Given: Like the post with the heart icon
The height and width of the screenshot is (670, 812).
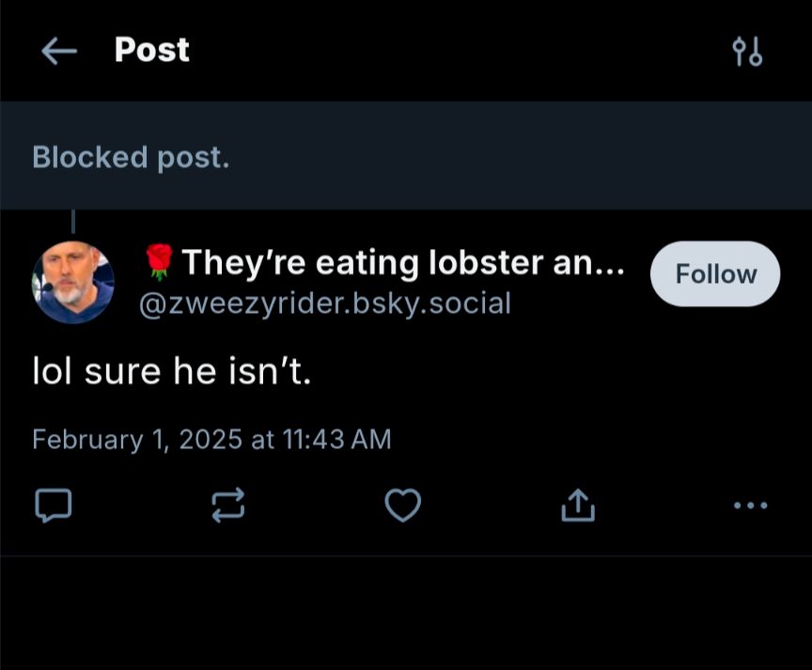Looking at the screenshot, I should (403, 506).
